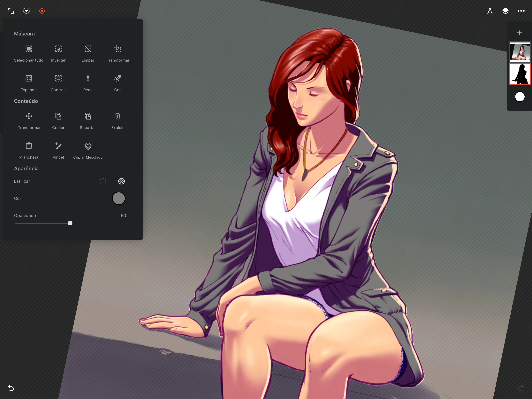Viewport: 532px width, 399px height.
Task: Invert the mask with Inverter
Action: [58, 49]
